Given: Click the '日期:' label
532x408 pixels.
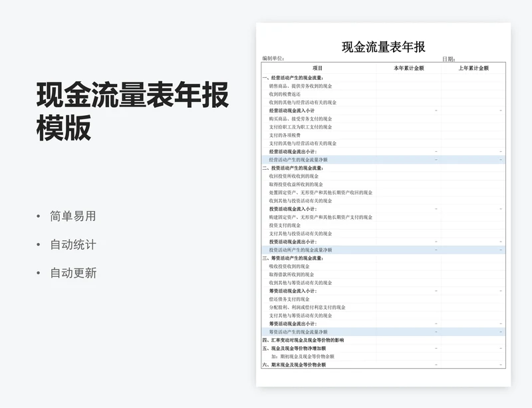Looking at the screenshot, I should (448, 59).
